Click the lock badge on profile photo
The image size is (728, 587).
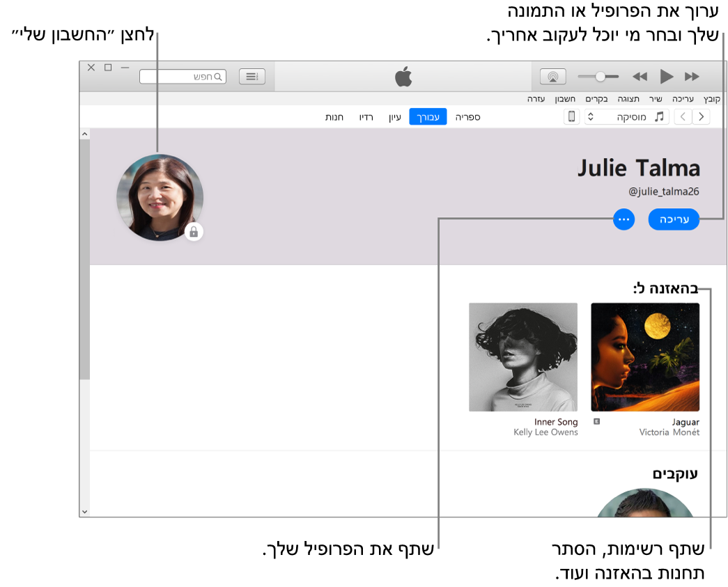click(x=194, y=232)
